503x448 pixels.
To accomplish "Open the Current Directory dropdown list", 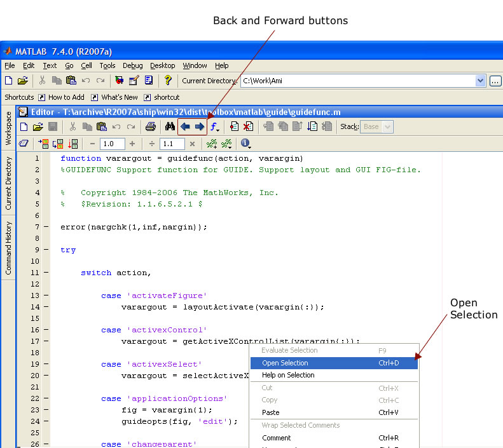I will [480, 81].
